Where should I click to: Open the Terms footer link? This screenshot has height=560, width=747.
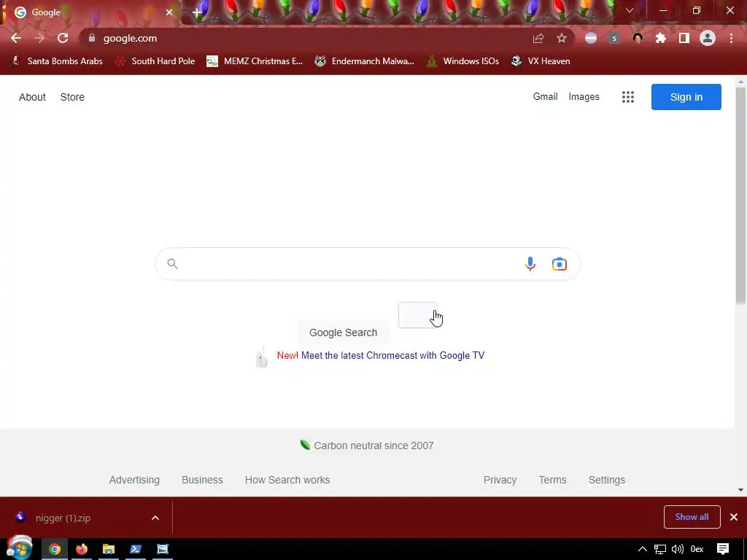(552, 480)
